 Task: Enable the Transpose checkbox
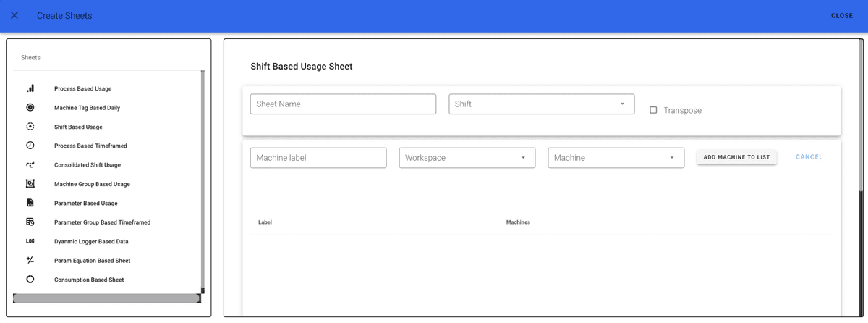[x=653, y=110]
